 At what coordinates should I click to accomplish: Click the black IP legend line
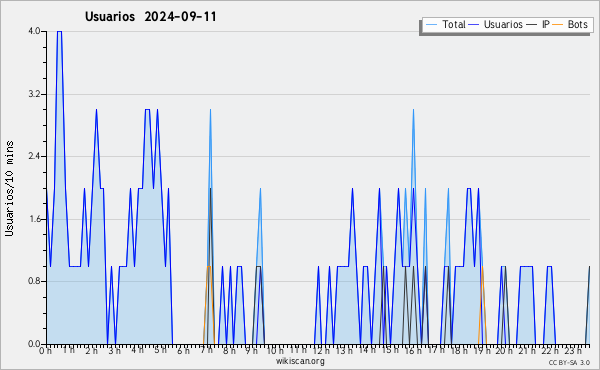tap(532, 25)
